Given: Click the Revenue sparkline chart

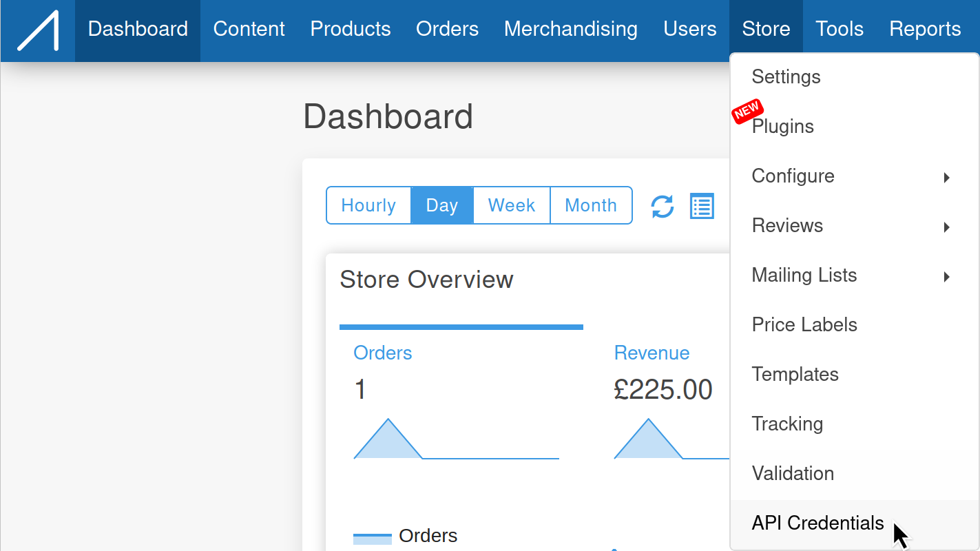Looking at the screenshot, I should [671, 439].
